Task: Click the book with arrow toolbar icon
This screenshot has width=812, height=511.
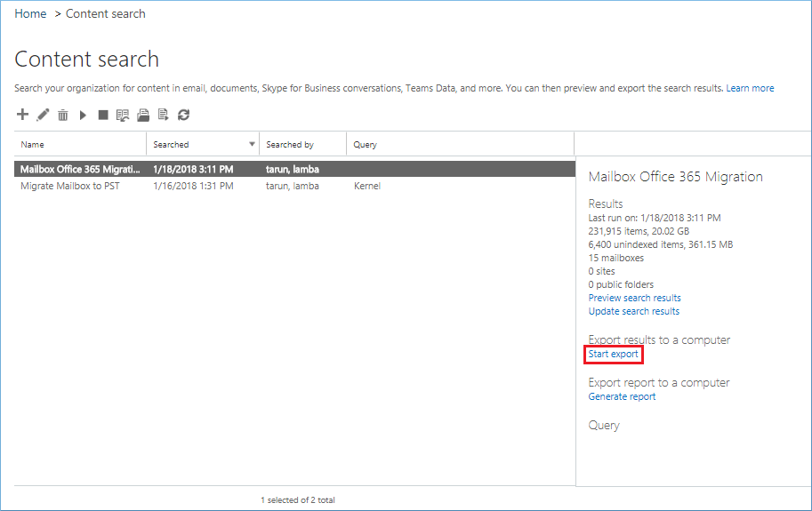Action: pyautogui.click(x=123, y=115)
